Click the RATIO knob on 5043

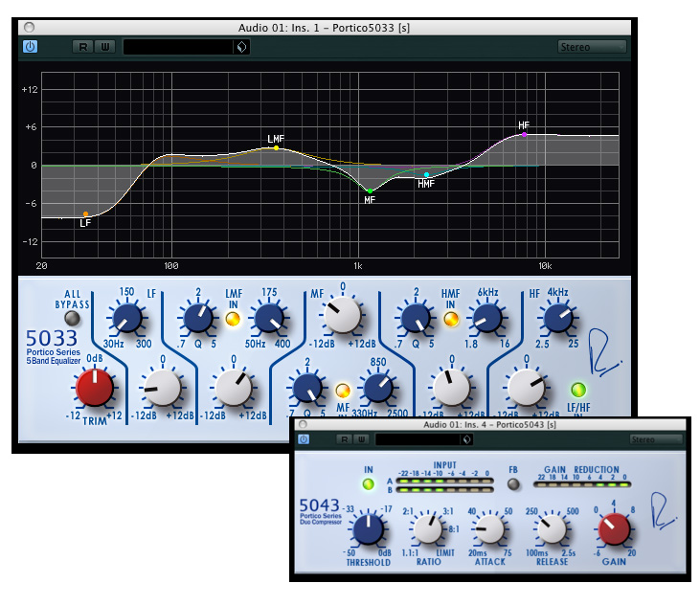(x=428, y=528)
